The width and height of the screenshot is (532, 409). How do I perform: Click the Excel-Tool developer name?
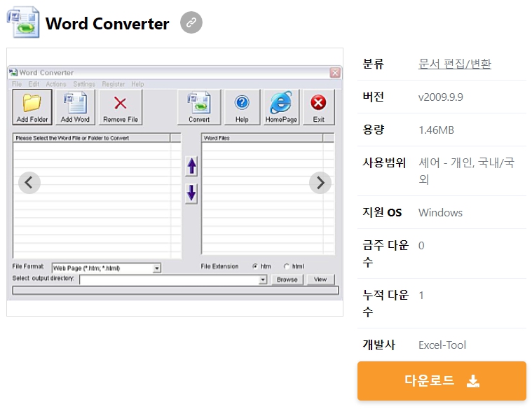(x=442, y=345)
